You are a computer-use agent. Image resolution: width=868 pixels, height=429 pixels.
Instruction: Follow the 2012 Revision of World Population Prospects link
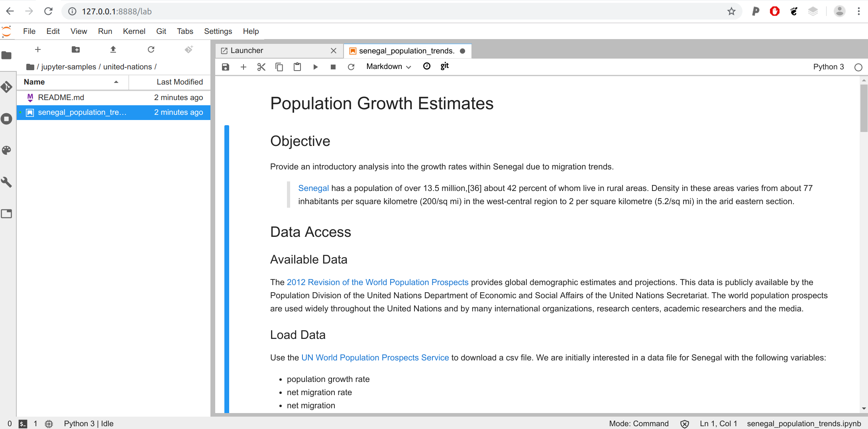pos(377,282)
